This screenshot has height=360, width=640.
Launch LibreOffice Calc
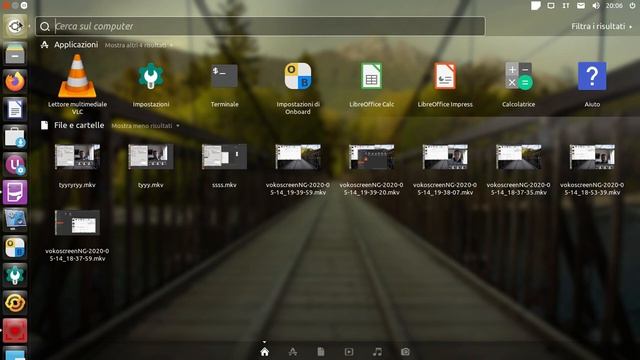click(371, 76)
